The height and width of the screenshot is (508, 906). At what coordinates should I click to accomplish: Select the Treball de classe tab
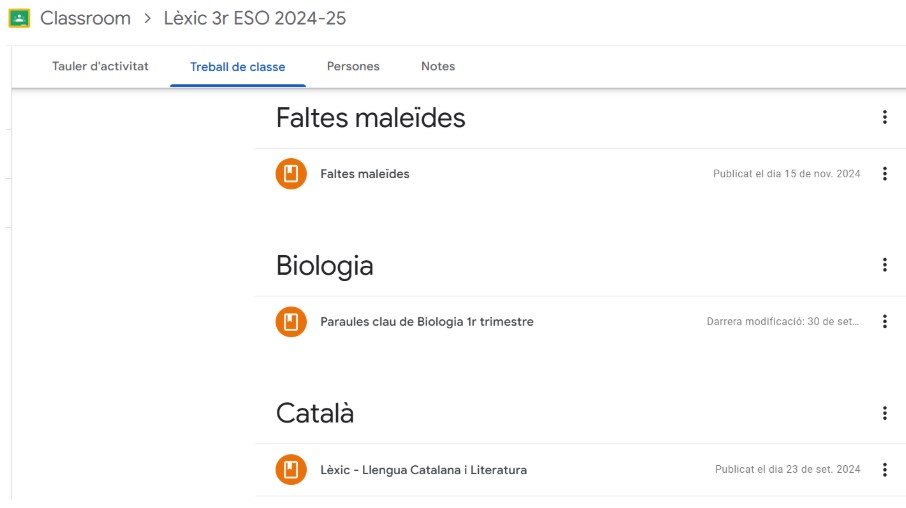click(237, 67)
